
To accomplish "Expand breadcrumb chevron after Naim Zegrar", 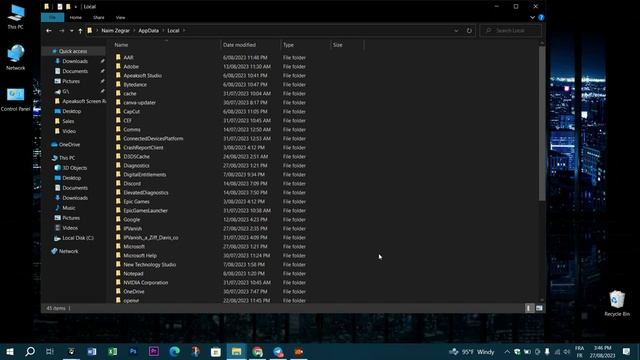I will 134,31.
